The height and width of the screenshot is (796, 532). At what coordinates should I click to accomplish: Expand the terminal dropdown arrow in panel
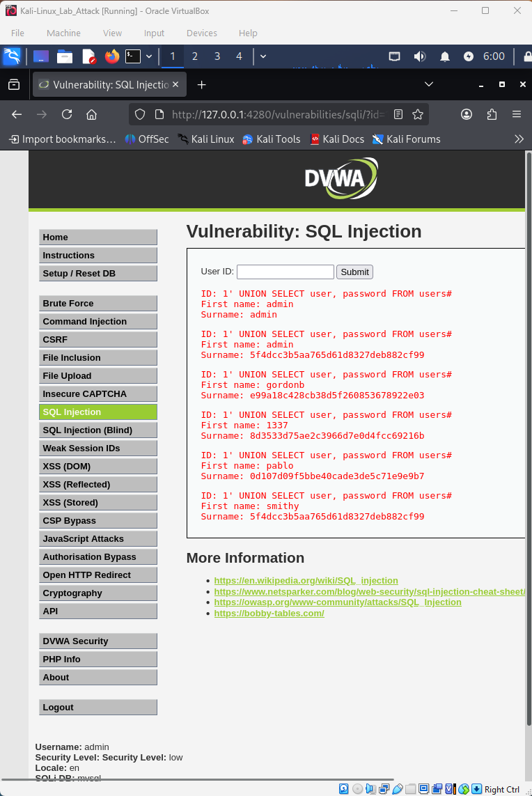pyautogui.click(x=149, y=56)
